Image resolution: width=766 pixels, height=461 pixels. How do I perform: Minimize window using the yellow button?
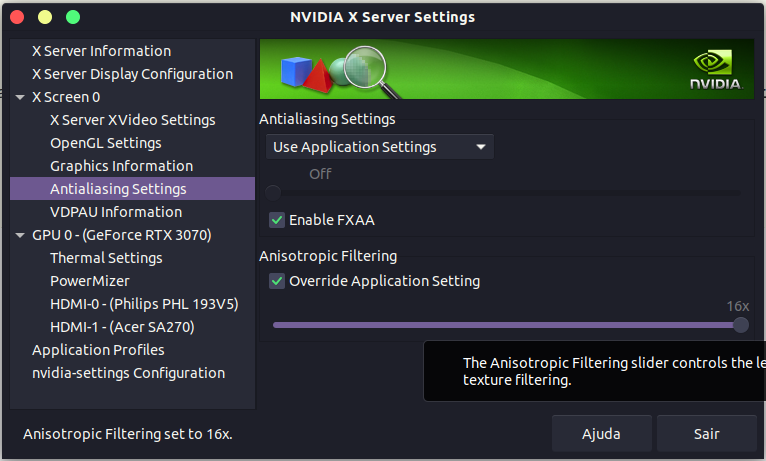[45, 17]
